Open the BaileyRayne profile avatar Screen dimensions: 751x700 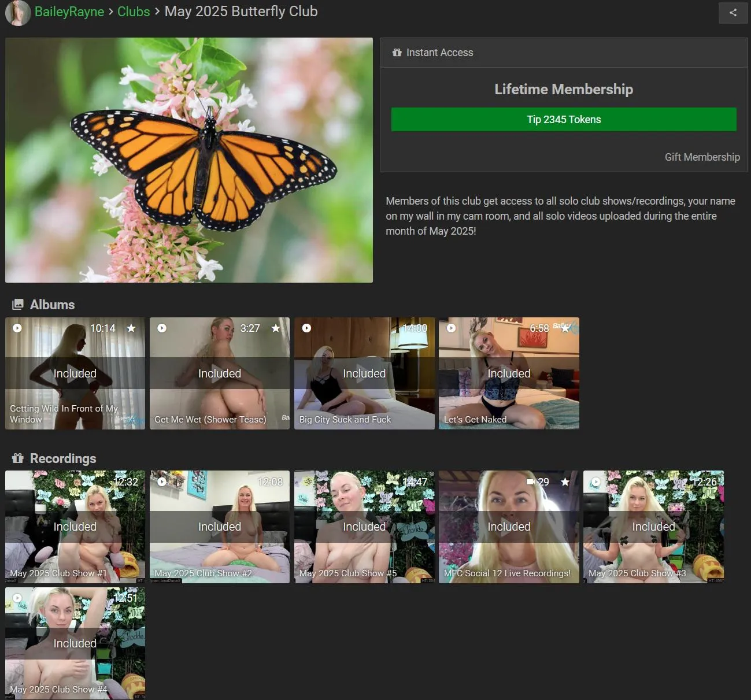click(18, 13)
